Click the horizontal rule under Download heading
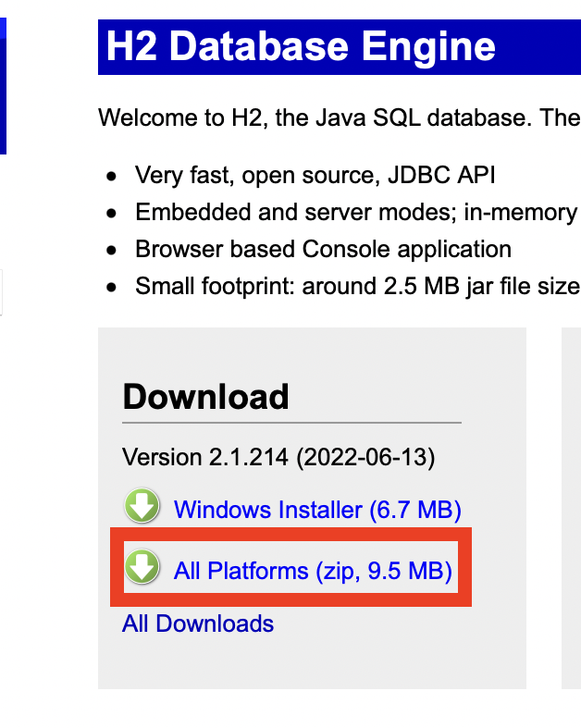The width and height of the screenshot is (581, 728). click(291, 423)
